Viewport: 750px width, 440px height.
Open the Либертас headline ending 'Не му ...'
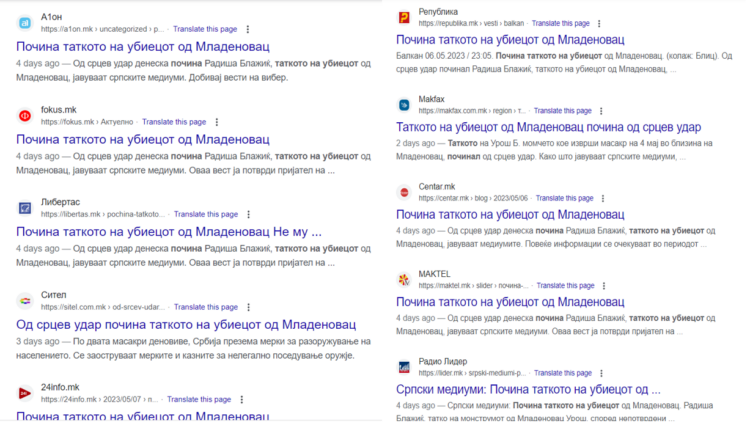pos(169,232)
